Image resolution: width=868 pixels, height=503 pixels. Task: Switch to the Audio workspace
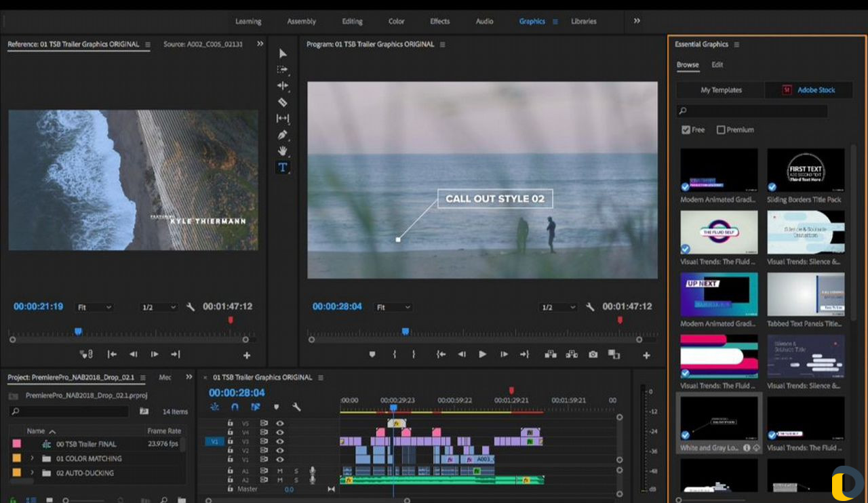(484, 21)
